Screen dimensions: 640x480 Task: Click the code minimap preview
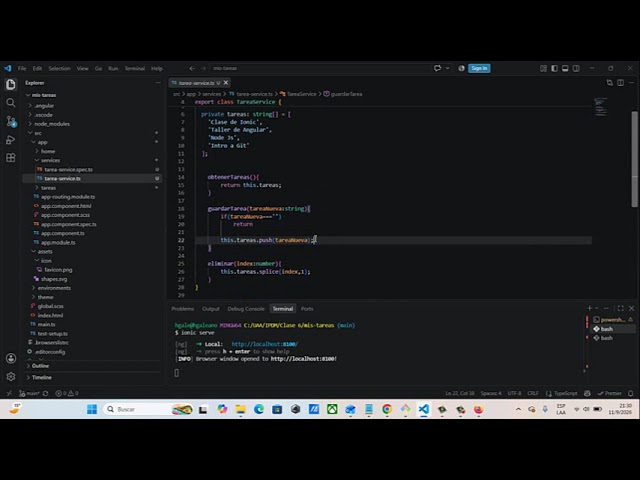(x=600, y=107)
